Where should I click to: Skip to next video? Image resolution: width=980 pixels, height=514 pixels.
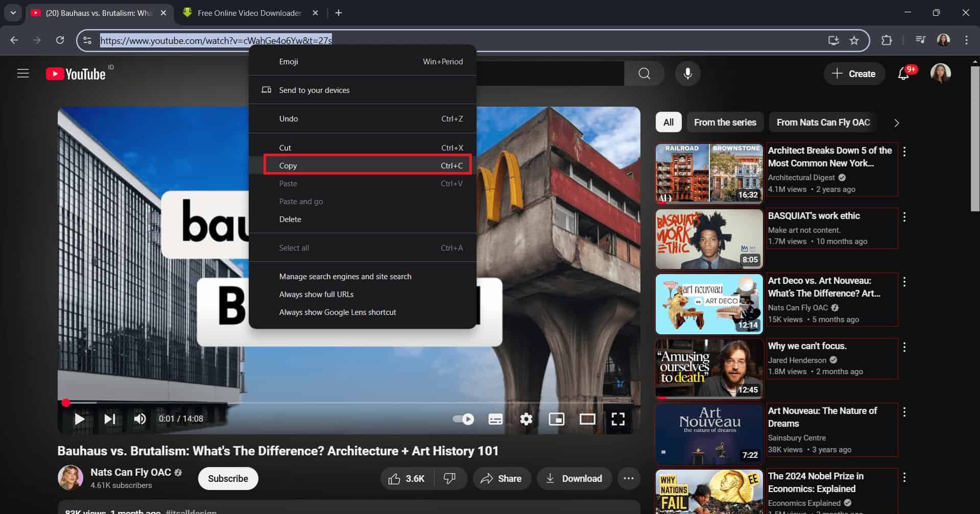pos(109,419)
